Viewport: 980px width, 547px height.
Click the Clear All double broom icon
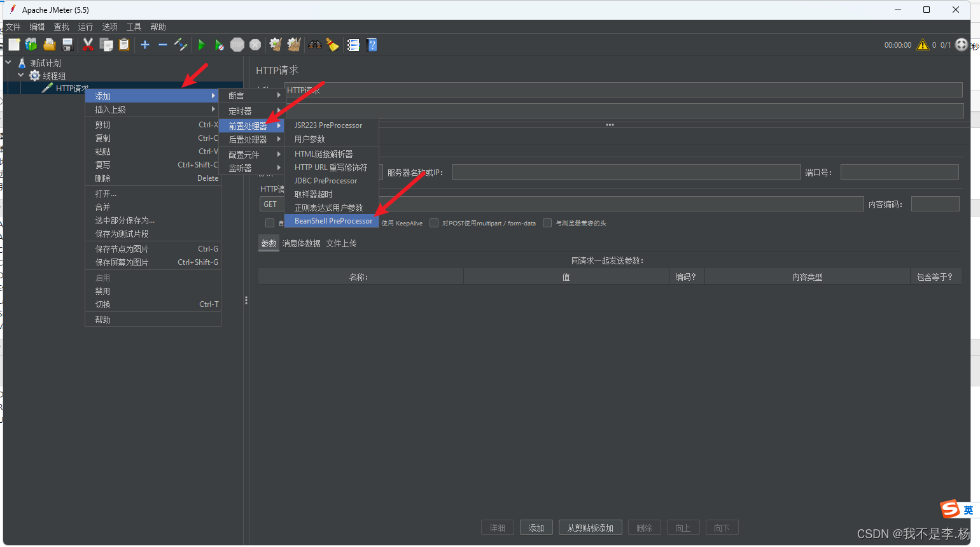[x=294, y=45]
